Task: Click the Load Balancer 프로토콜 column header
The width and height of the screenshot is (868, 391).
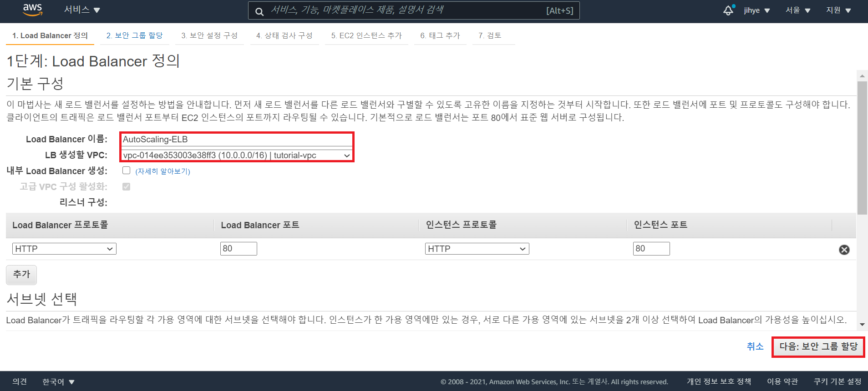Action: [x=60, y=225]
